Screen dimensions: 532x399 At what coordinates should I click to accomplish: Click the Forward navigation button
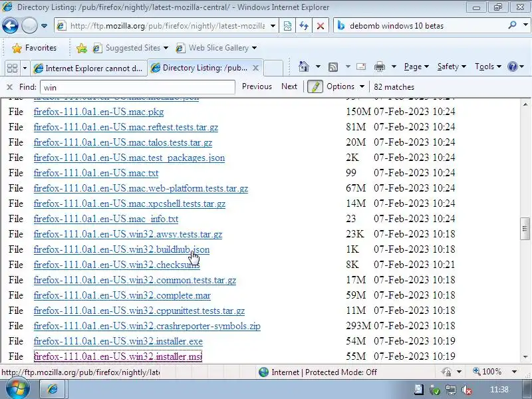pos(29,26)
